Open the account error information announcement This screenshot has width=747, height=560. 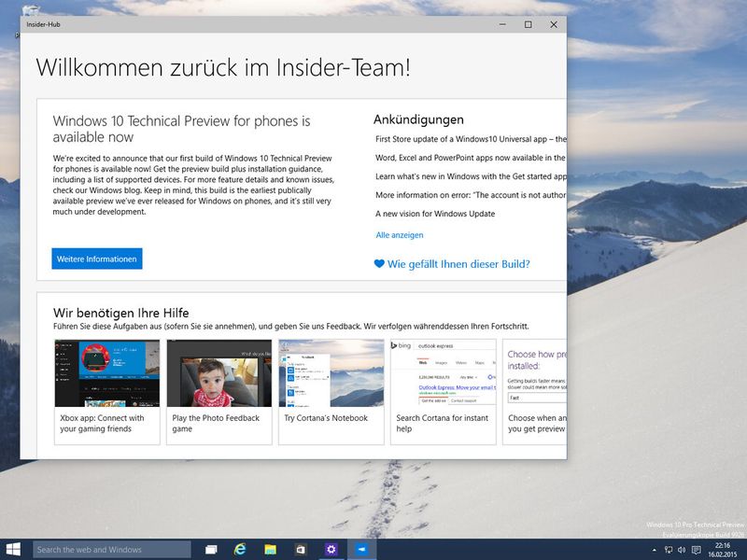tap(471, 195)
